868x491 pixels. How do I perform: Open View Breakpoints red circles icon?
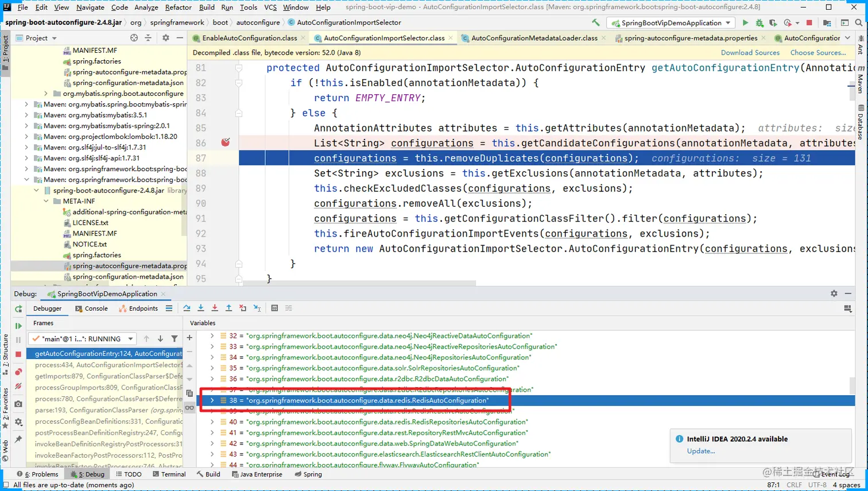pos(18,372)
